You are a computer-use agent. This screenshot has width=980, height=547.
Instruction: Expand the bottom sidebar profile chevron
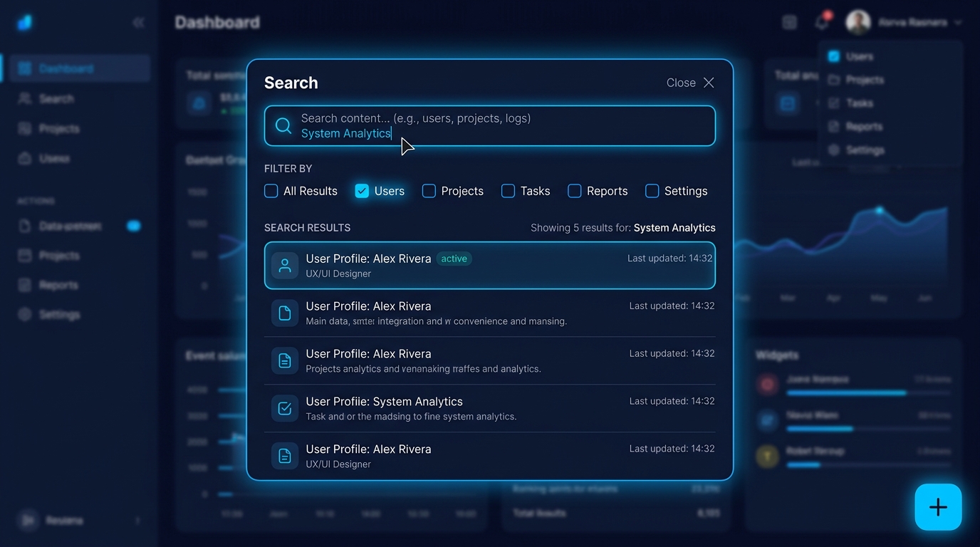[x=137, y=521]
